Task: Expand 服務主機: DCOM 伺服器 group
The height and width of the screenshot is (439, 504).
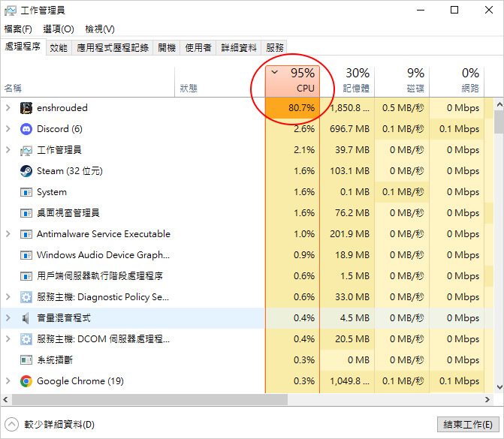Action: pos(8,339)
